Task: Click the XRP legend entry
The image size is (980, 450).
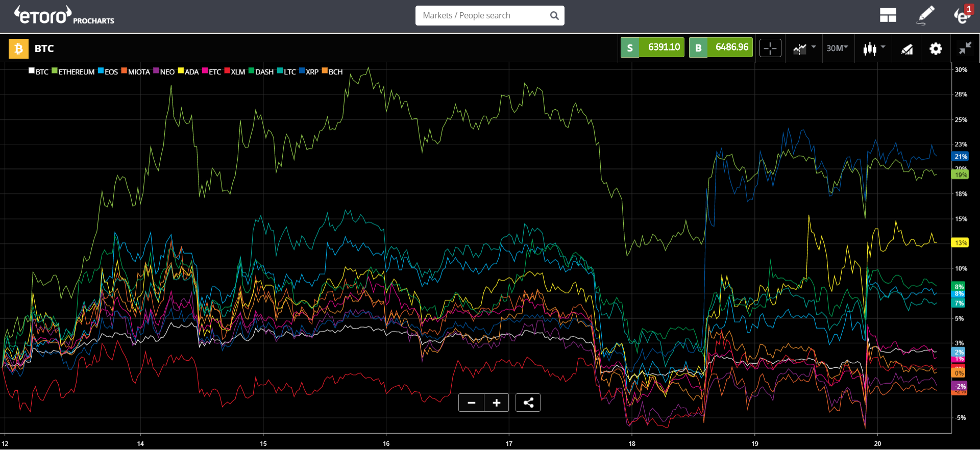Action: click(309, 71)
